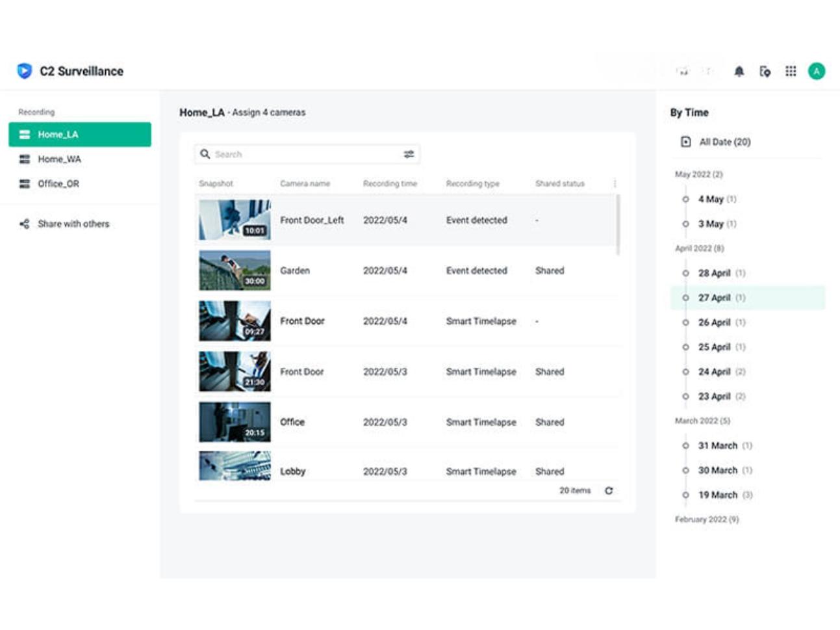Click the recordings list scrollbar

point(617,224)
